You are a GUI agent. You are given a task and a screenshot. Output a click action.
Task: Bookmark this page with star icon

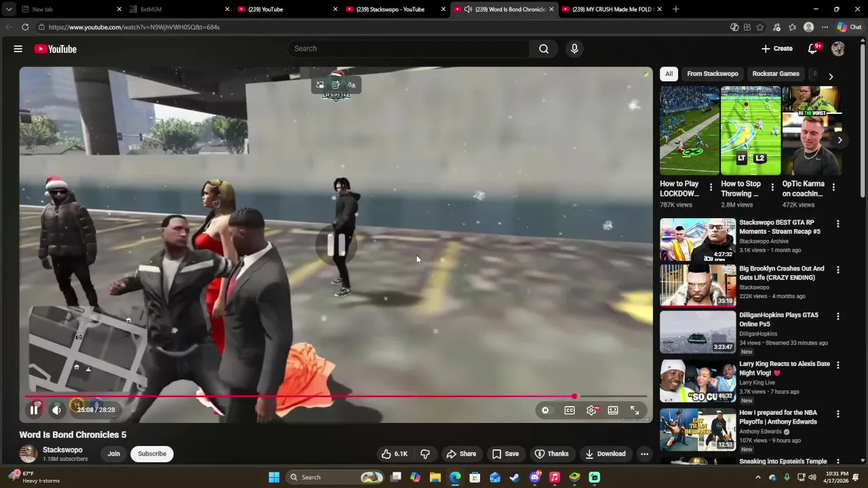click(x=760, y=27)
